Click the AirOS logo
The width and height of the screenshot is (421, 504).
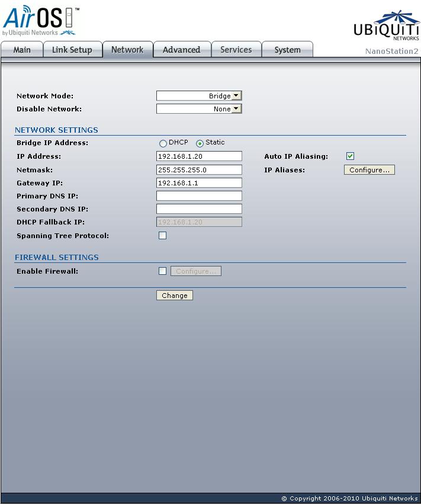coord(41,20)
